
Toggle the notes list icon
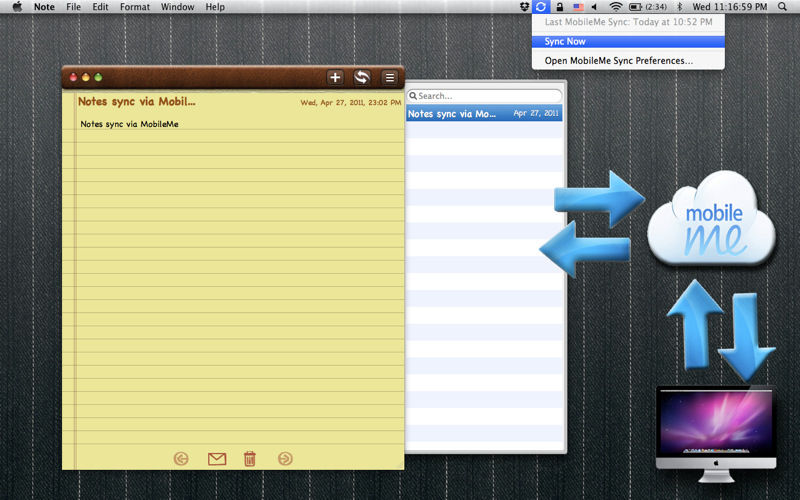[x=390, y=78]
